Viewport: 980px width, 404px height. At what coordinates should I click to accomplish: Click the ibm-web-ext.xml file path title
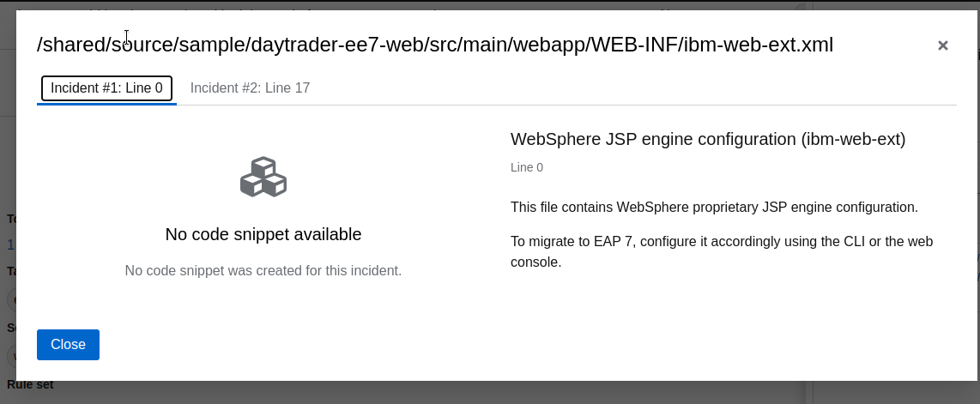(x=434, y=45)
